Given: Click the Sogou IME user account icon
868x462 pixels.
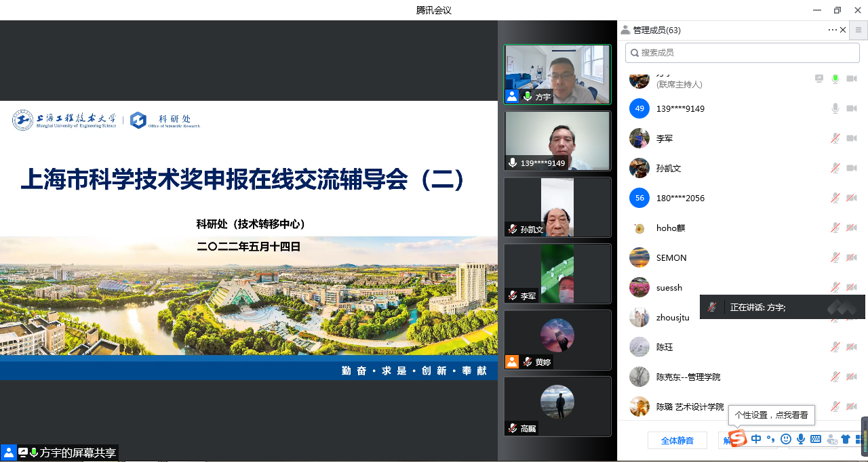Looking at the screenshot, I should tap(831, 440).
